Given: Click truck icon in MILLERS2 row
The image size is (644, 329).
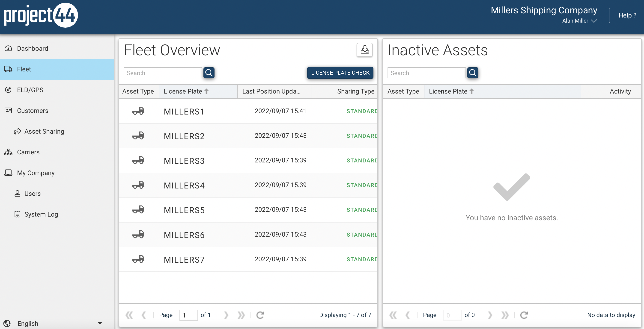Looking at the screenshot, I should point(138,135).
